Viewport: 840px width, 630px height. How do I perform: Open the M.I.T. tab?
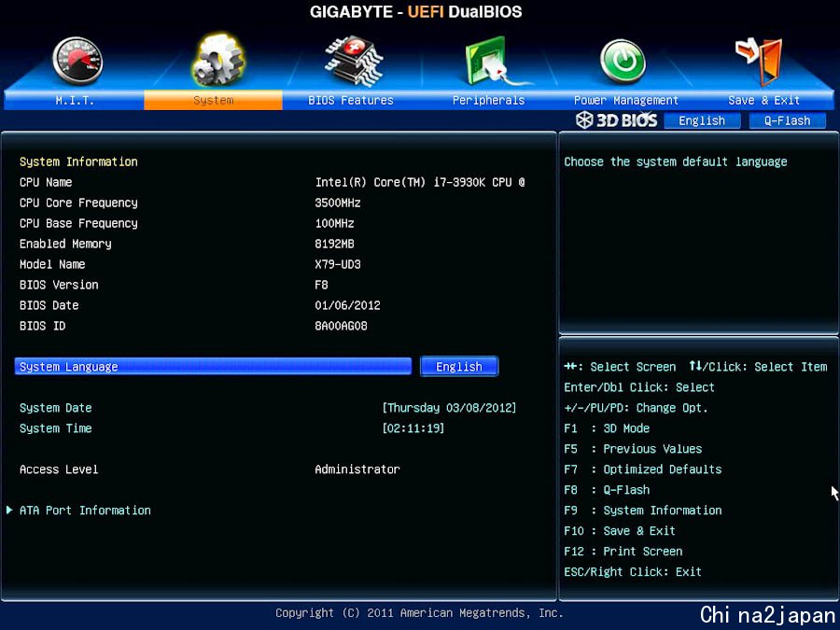coord(75,100)
